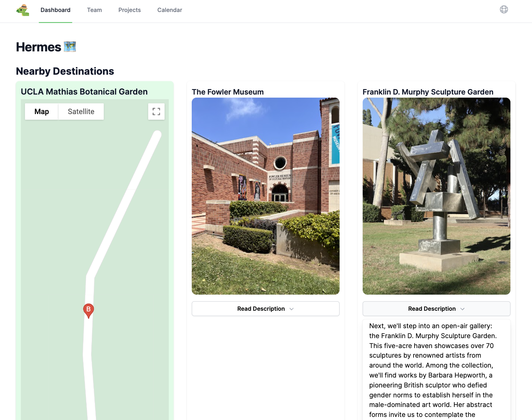Viewport: 532px width, 420px height.
Task: Toggle fullscreen view on the map
Action: coord(156,112)
